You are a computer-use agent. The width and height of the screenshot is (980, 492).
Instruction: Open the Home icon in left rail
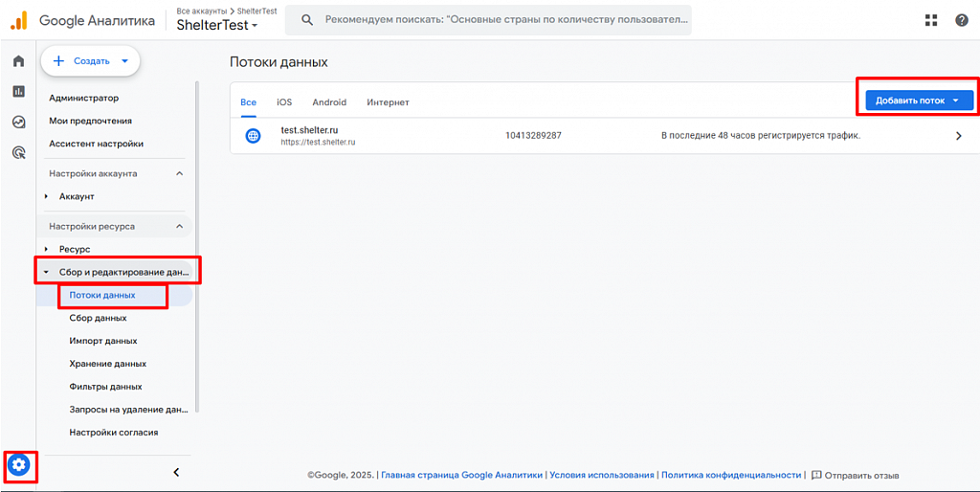click(x=18, y=61)
